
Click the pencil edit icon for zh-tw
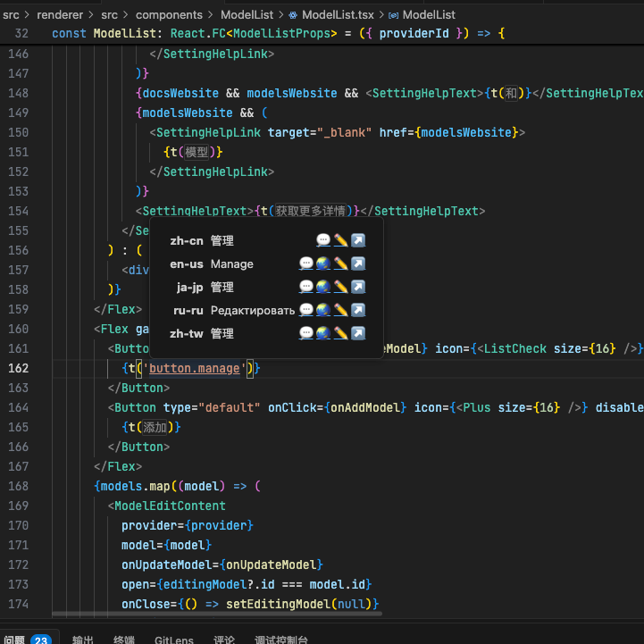(340, 333)
